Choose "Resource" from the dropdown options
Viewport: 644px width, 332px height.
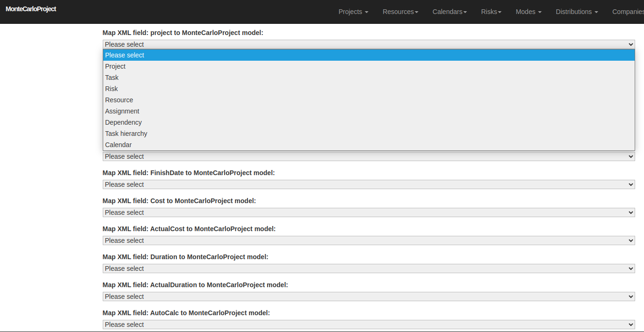[119, 99]
